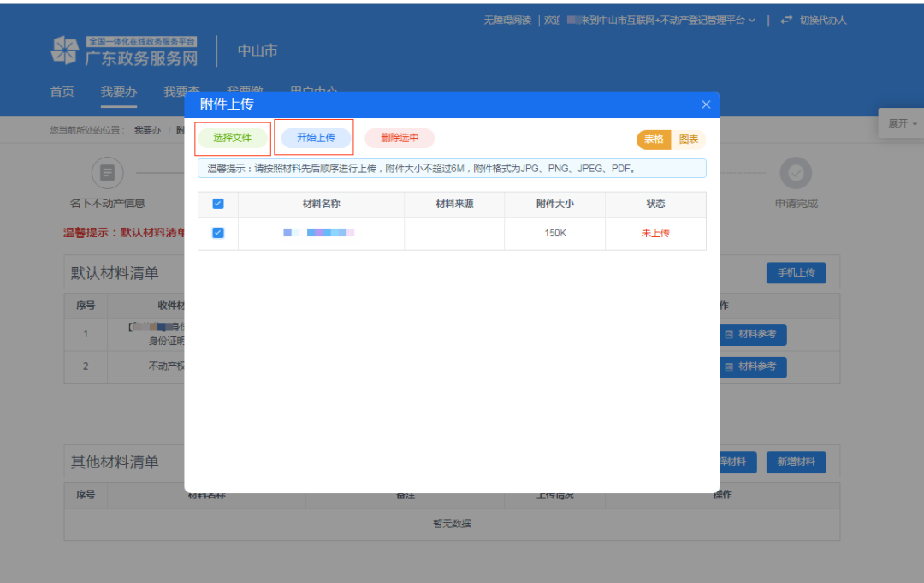Click 新增材料 to add new material
This screenshot has width=924, height=583.
click(796, 461)
